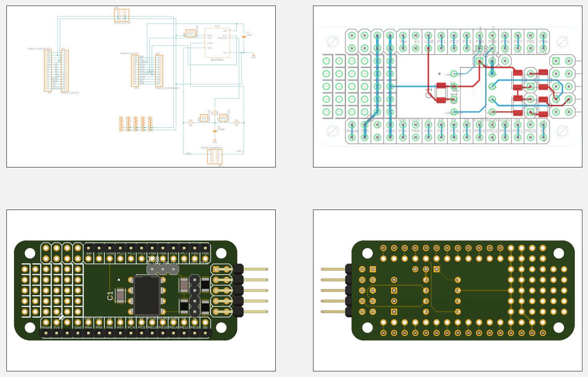Open the 3D top view render

pyautogui.click(x=141, y=290)
